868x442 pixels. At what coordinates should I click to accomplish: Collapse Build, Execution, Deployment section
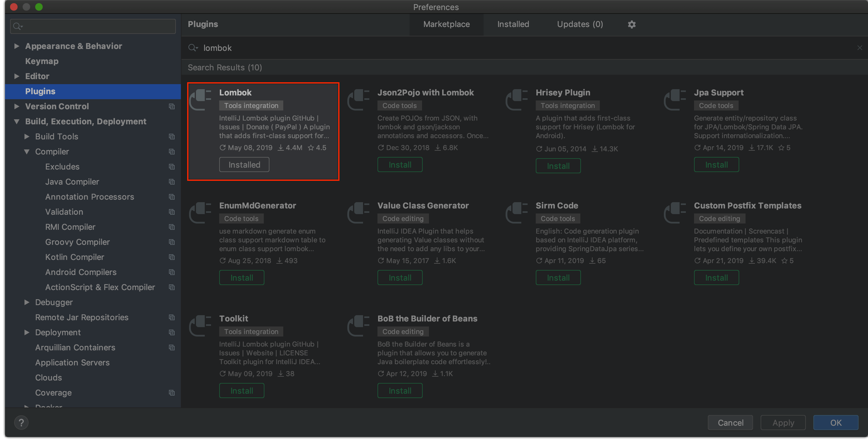[x=17, y=121]
